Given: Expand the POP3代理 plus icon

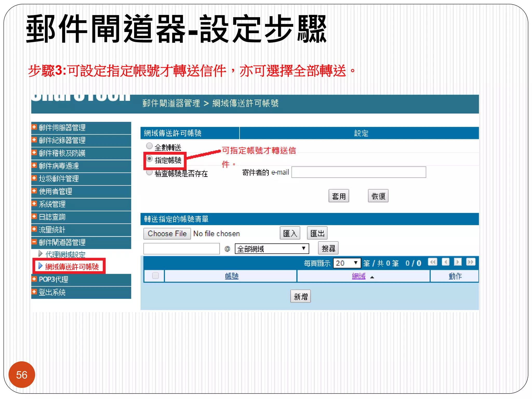Looking at the screenshot, I should (34, 279).
